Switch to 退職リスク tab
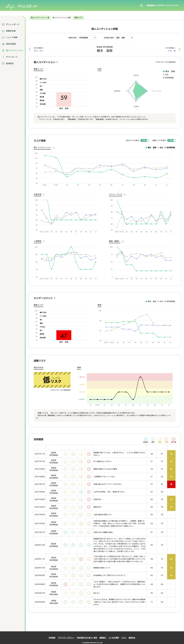 [x=78, y=17]
